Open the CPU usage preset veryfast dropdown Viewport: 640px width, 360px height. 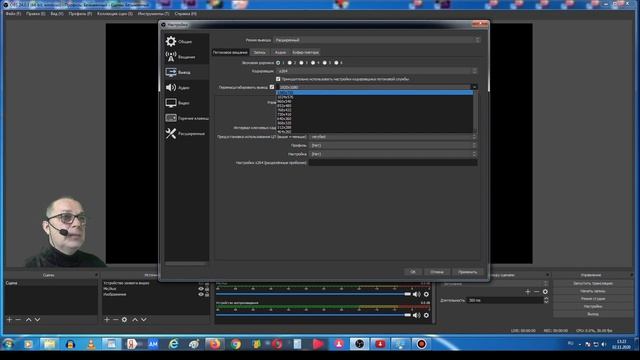click(x=393, y=137)
